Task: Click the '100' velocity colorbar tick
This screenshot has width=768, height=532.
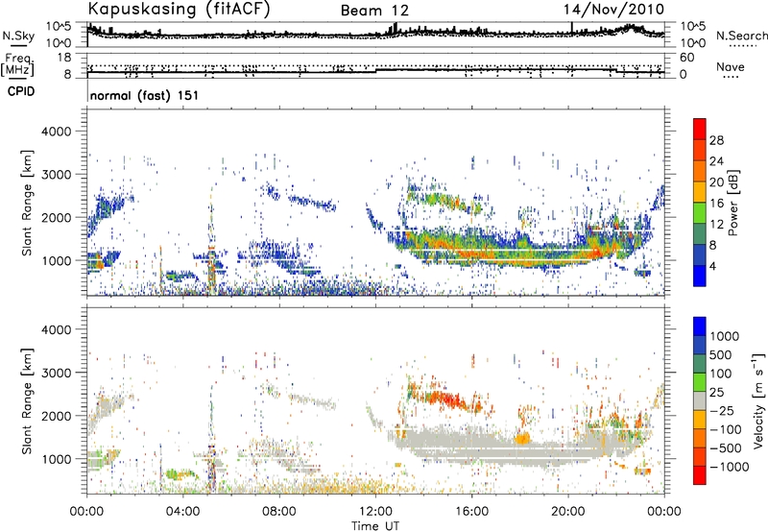Action: [x=721, y=374]
